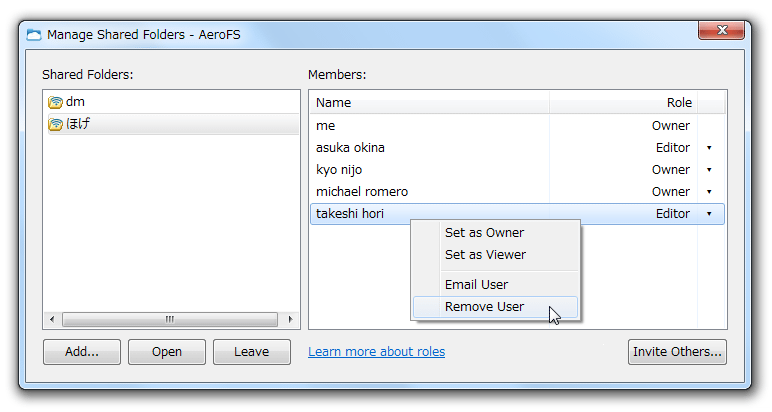Choose Set as Viewer from context menu
772x412 pixels.
tap(495, 255)
